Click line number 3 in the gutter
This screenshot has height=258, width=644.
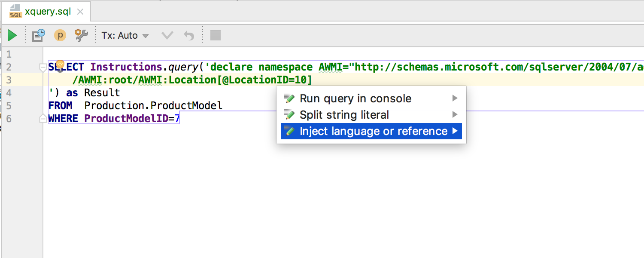coord(9,80)
